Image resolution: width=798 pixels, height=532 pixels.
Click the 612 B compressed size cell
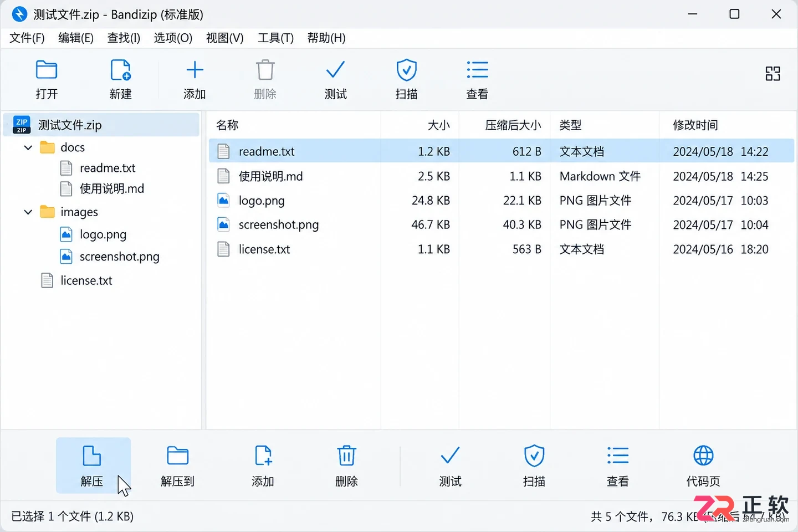[527, 151]
